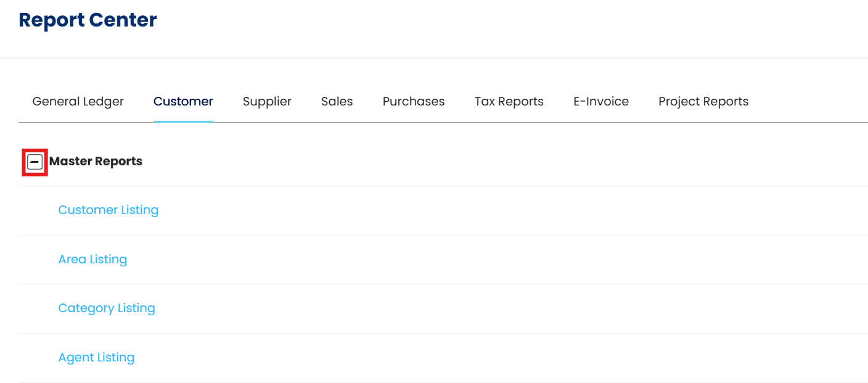This screenshot has width=868, height=383.
Task: Open the Tax Reports tab
Action: (509, 102)
